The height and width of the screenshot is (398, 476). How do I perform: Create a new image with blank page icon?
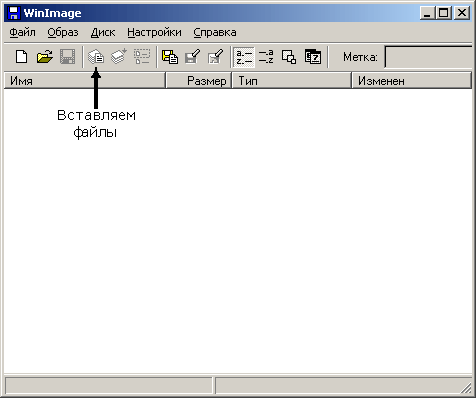click(x=22, y=57)
